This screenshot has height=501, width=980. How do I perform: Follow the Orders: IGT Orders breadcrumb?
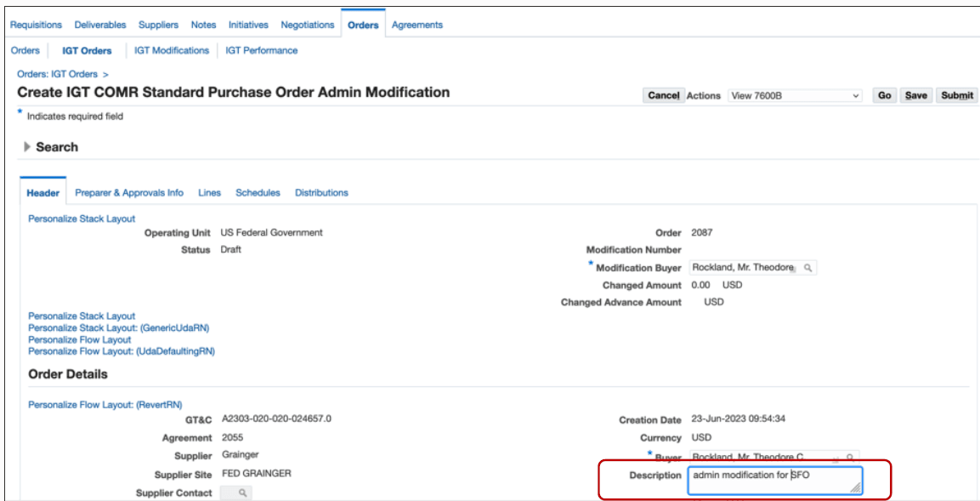point(58,74)
